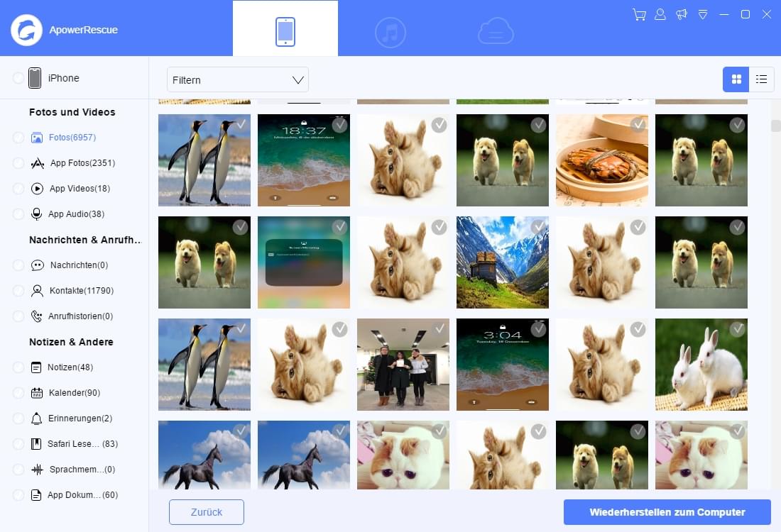The width and height of the screenshot is (781, 532).
Task: Click the ApowerRescue logo icon
Action: 26,30
